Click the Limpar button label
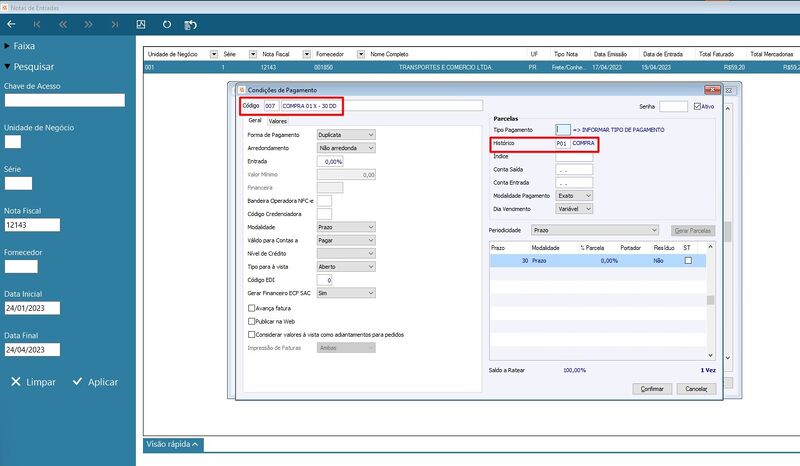800x466 pixels. tap(41, 382)
